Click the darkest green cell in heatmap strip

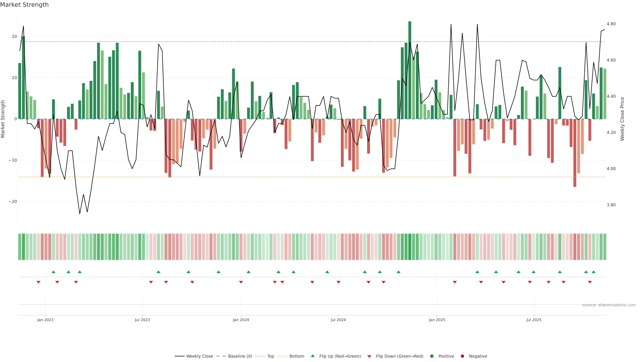point(410,247)
